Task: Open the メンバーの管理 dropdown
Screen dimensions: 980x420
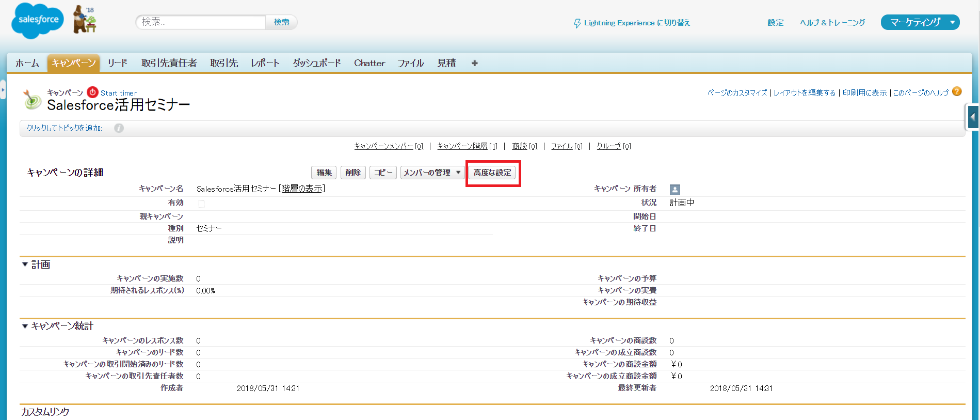Action: 432,173
